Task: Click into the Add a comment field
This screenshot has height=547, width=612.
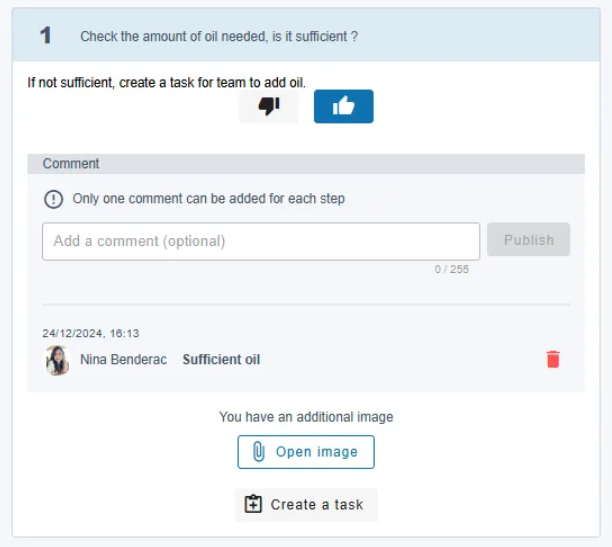Action: click(261, 241)
